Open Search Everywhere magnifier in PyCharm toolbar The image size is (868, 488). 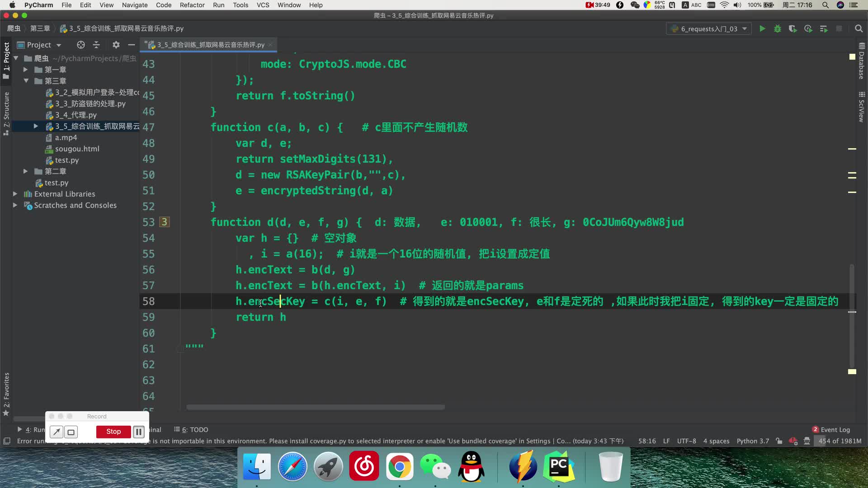pos(859,29)
